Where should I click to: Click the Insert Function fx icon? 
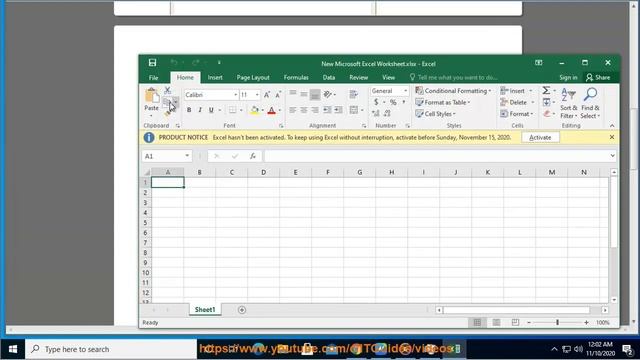(253, 156)
